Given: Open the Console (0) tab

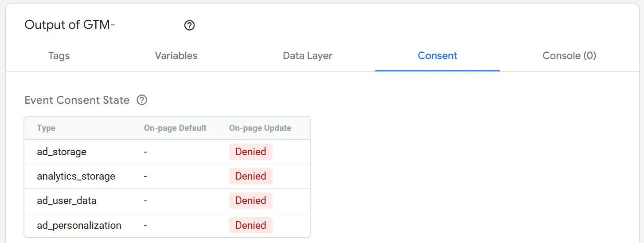Looking at the screenshot, I should pos(569,56).
